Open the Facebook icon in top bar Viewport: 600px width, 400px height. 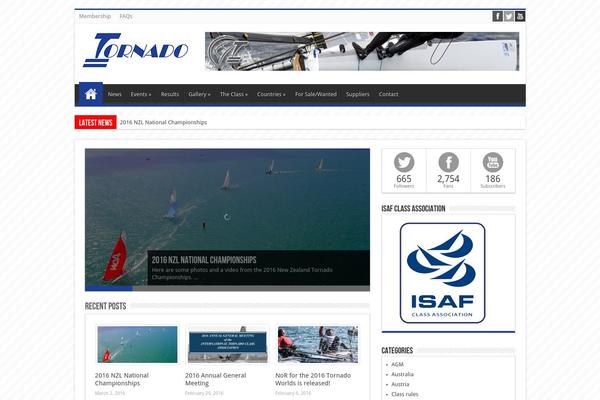click(x=497, y=16)
